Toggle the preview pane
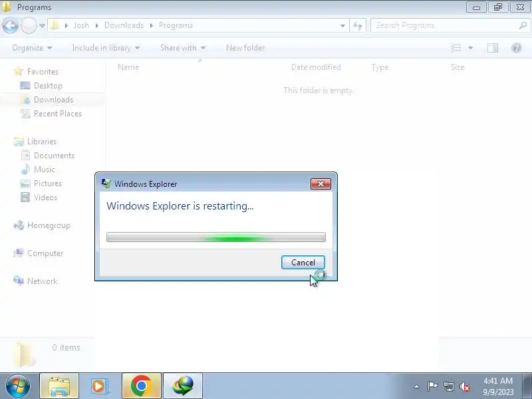The image size is (532, 399). click(x=493, y=48)
